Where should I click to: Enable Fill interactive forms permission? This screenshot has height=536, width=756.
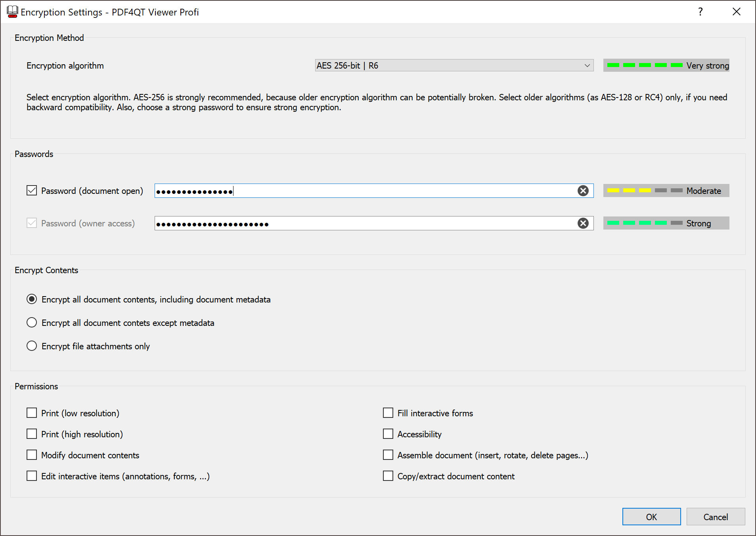tap(388, 413)
